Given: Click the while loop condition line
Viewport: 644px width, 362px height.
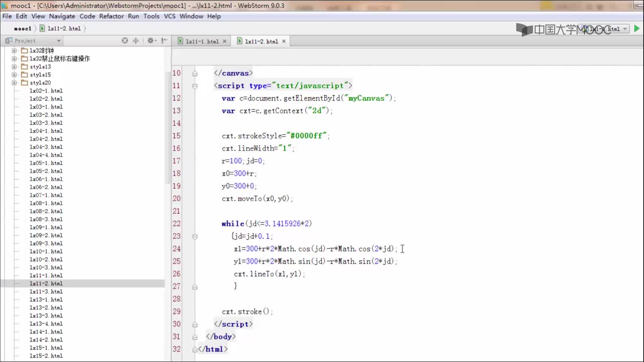Looking at the screenshot, I should pyautogui.click(x=267, y=224).
